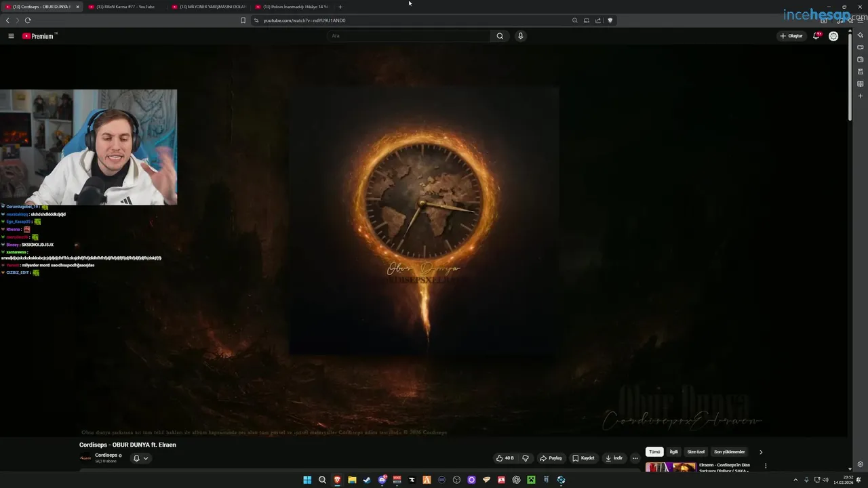The width and height of the screenshot is (868, 488).
Task: Click the address bar URL
Action: click(x=304, y=20)
